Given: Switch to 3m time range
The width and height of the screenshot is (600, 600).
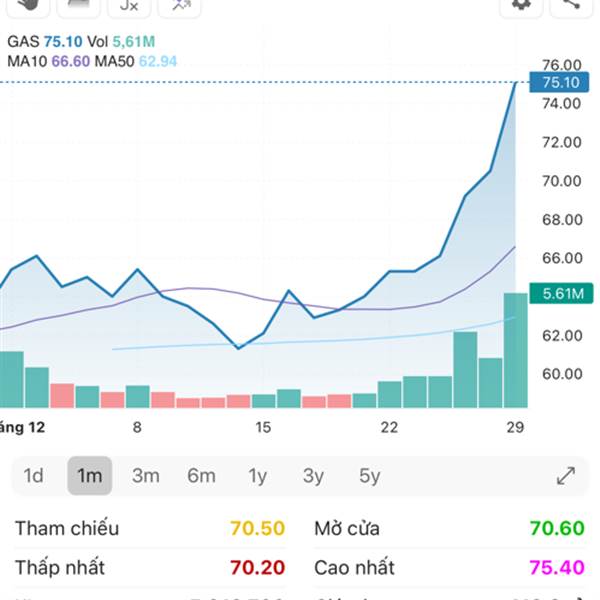Looking at the screenshot, I should tap(146, 476).
